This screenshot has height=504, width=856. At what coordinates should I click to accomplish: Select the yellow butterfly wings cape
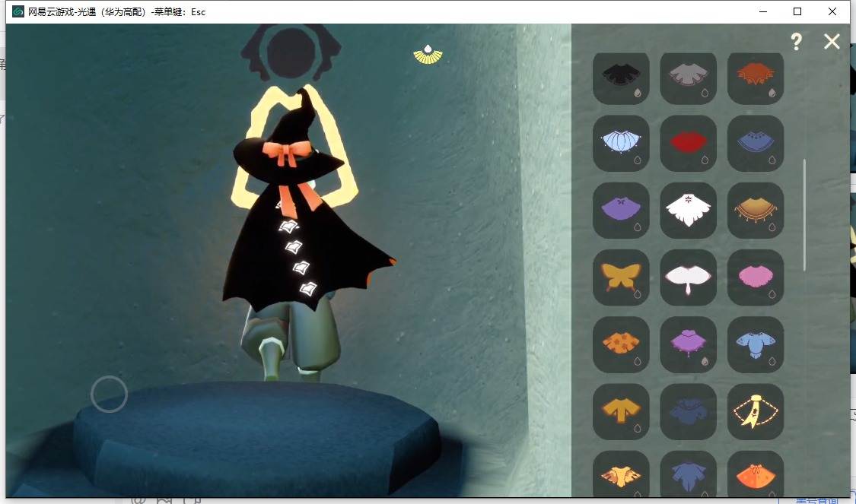pyautogui.click(x=621, y=277)
